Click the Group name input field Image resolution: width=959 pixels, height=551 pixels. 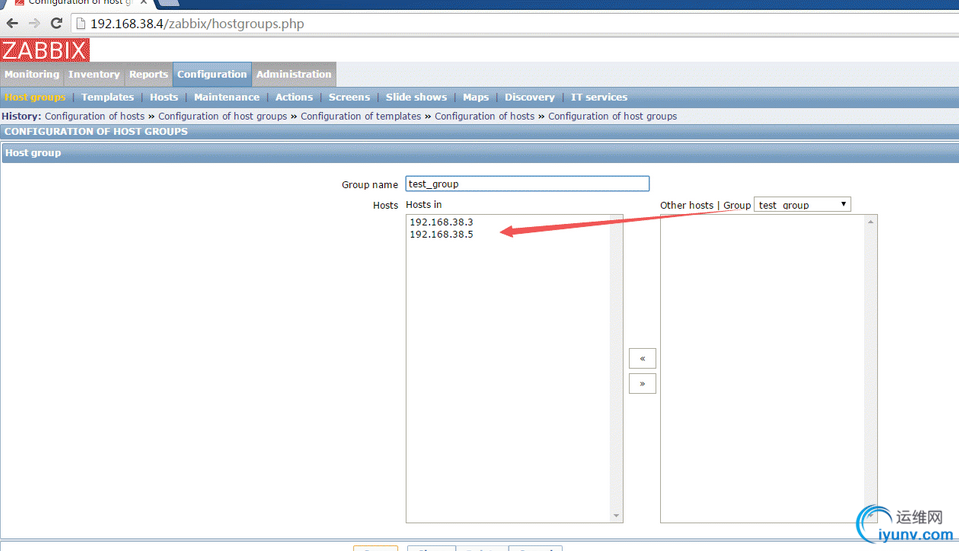point(527,184)
